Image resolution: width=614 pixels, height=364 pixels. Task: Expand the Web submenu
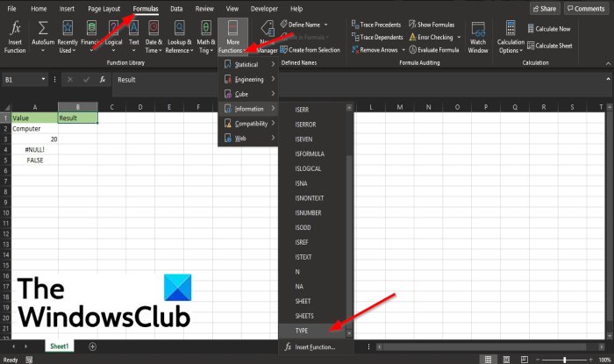click(x=248, y=139)
